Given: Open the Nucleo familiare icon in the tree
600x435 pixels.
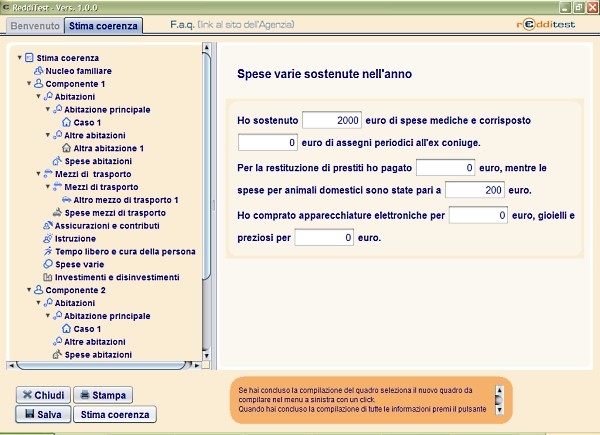Looking at the screenshot, I should tap(38, 71).
